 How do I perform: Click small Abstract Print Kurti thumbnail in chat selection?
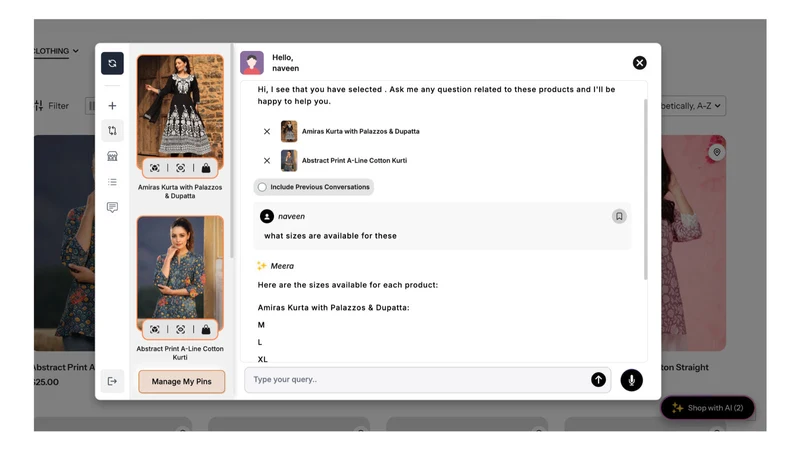tap(289, 160)
